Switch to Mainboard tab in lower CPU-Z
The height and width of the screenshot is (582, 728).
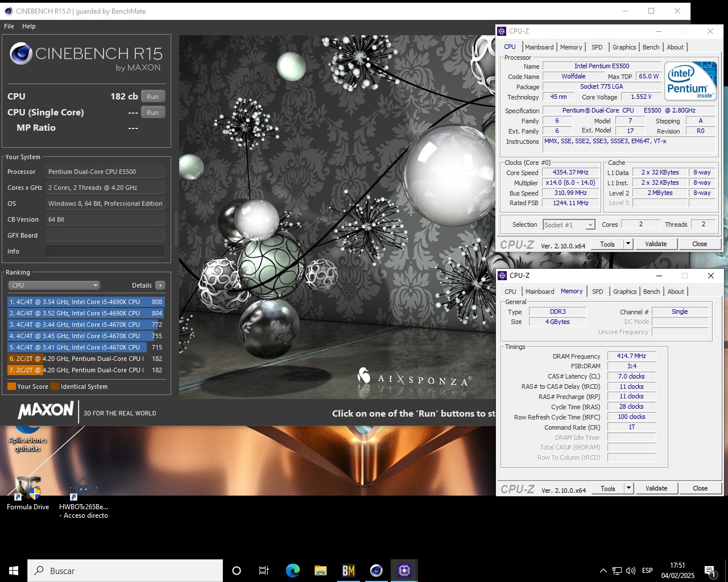(539, 292)
